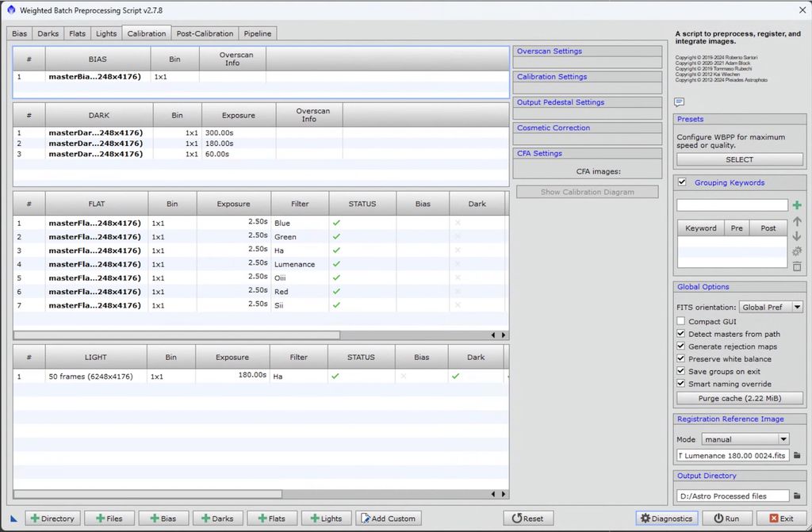812x532 pixels.
Task: Switch to the Bias tab
Action: [19, 33]
